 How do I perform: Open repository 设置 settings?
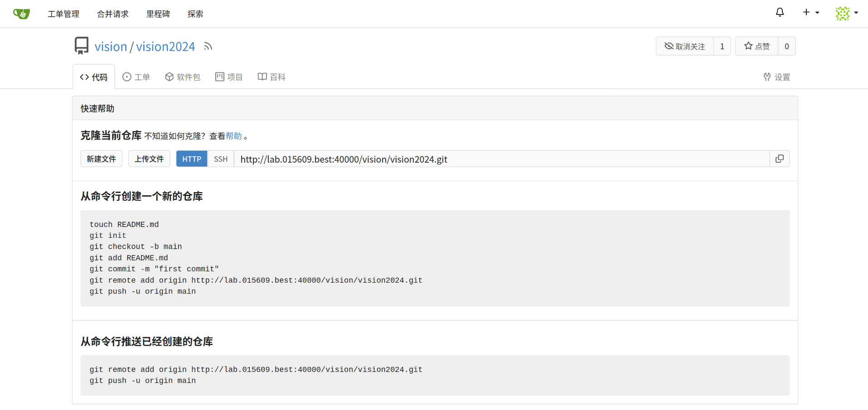point(776,77)
